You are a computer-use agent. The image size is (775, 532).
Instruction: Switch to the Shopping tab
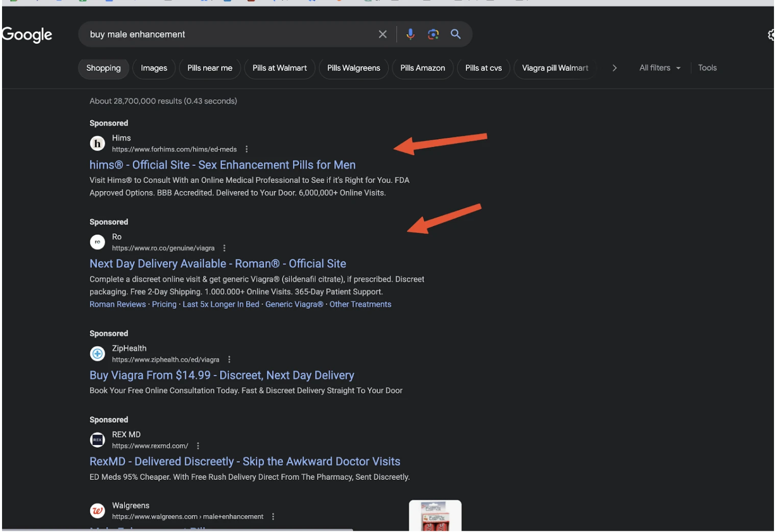click(x=103, y=68)
